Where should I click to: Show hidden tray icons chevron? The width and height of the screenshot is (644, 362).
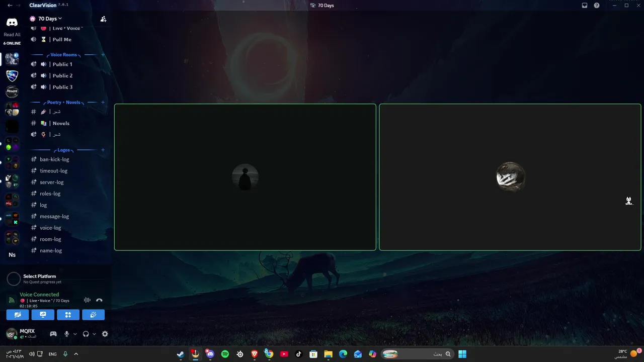click(76, 354)
